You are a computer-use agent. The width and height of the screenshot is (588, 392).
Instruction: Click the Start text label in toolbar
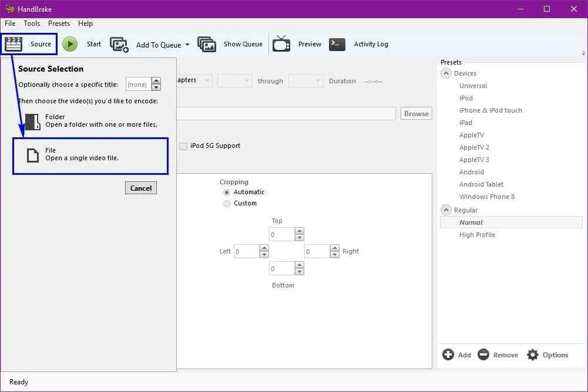94,44
